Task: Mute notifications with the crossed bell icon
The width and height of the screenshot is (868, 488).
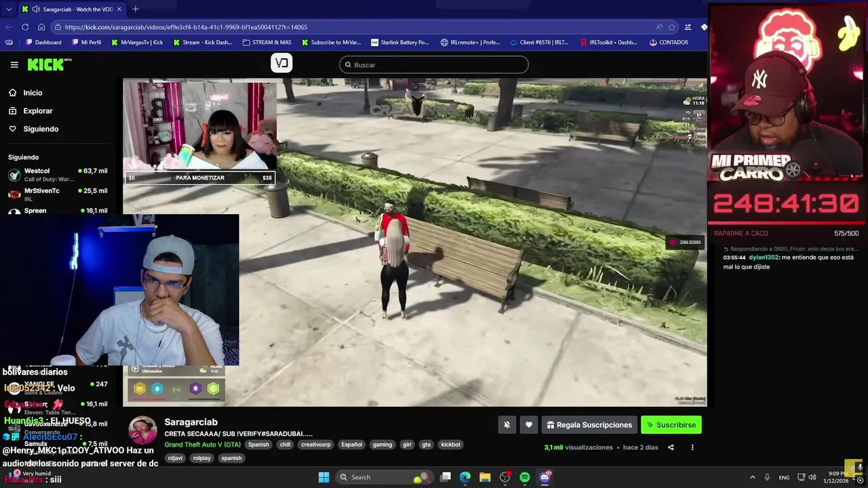Action: [507, 425]
